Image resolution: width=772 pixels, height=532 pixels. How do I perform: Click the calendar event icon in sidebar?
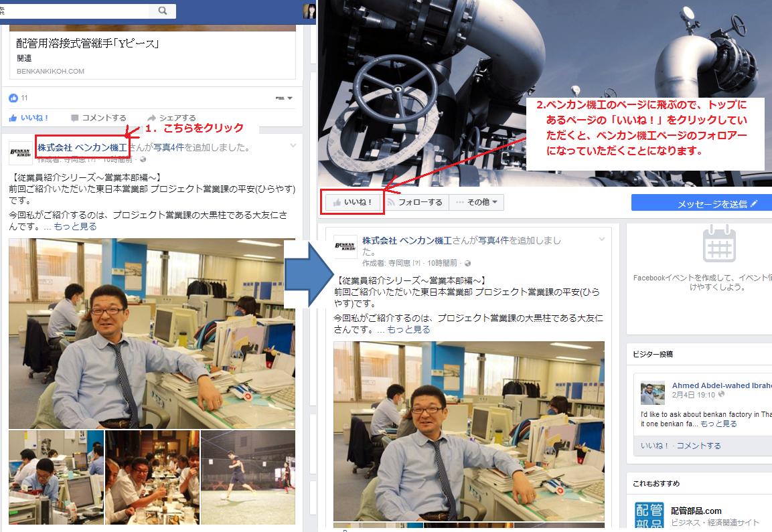pos(719,244)
